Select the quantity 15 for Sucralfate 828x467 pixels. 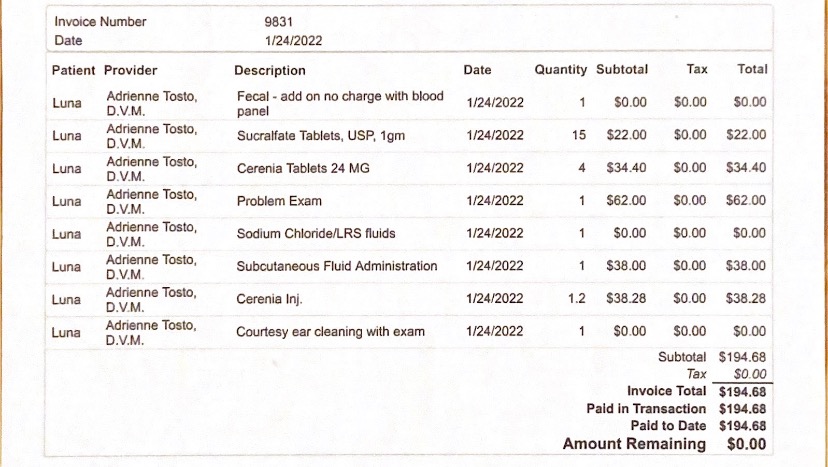point(579,135)
